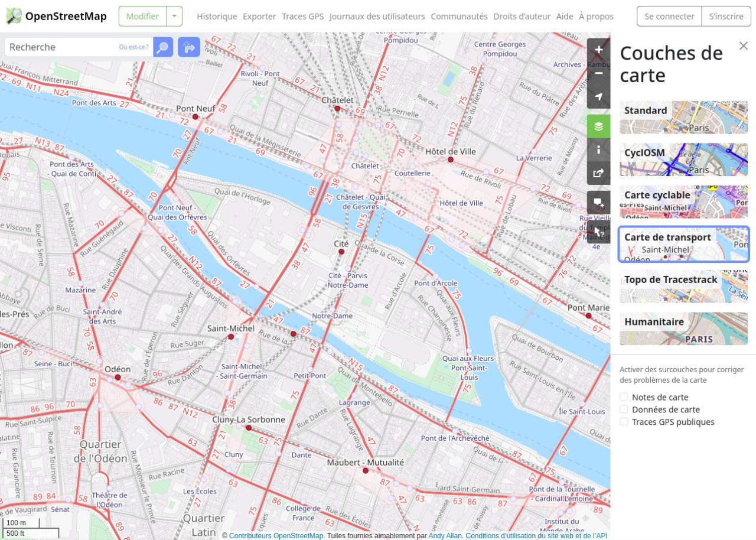Open the Aide menu item
Viewport: 756px width, 540px height.
click(x=565, y=17)
